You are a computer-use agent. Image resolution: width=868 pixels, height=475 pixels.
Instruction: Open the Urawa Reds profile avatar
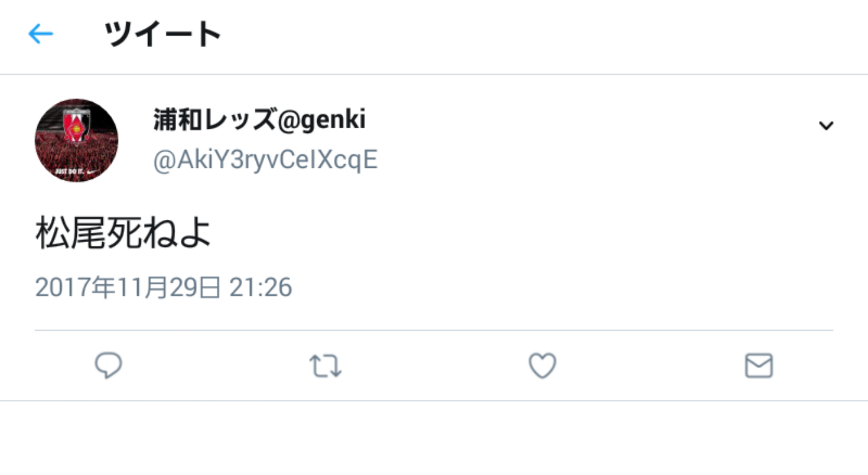pyautogui.click(x=76, y=140)
